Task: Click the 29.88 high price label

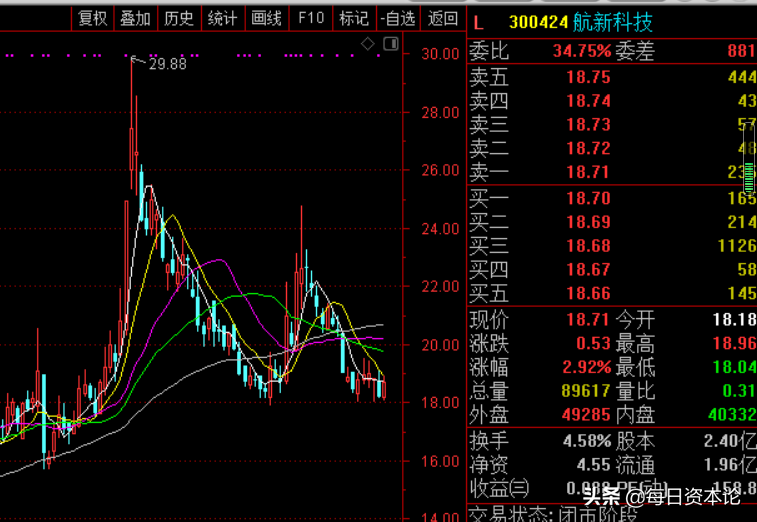Action: coord(168,64)
